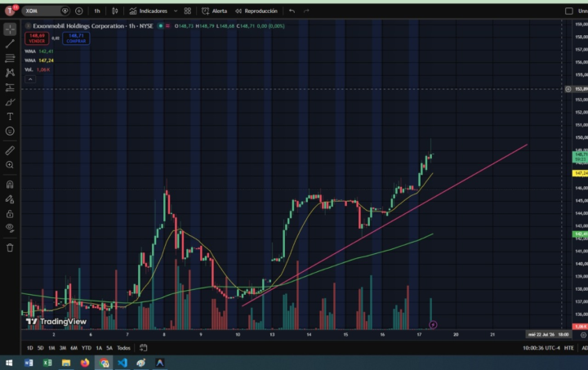Open Visual Studio Code from the taskbar

coord(122,363)
